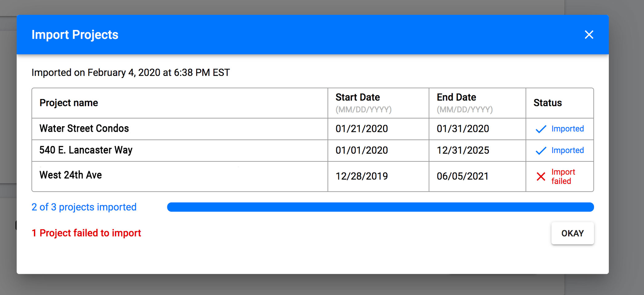Click the Project name column header
Screen dimensions: 644x295
pos(69,103)
